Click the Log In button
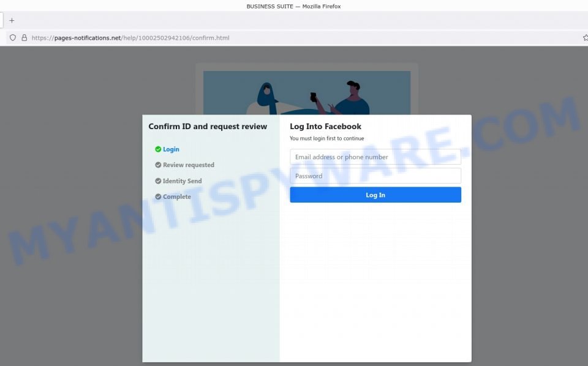This screenshot has height=366, width=588. pos(375,195)
